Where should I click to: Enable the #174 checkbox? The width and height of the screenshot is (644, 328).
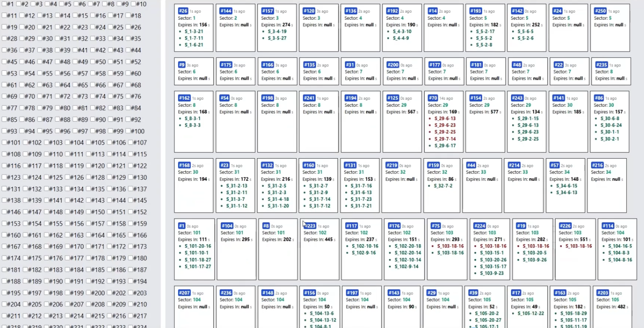pos(4,258)
